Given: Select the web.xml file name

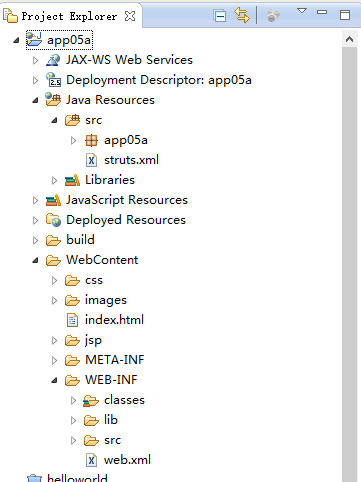Looking at the screenshot, I should click(127, 460).
